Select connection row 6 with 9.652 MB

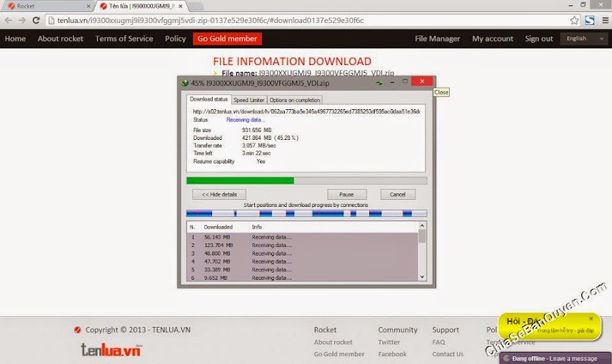pos(302,278)
